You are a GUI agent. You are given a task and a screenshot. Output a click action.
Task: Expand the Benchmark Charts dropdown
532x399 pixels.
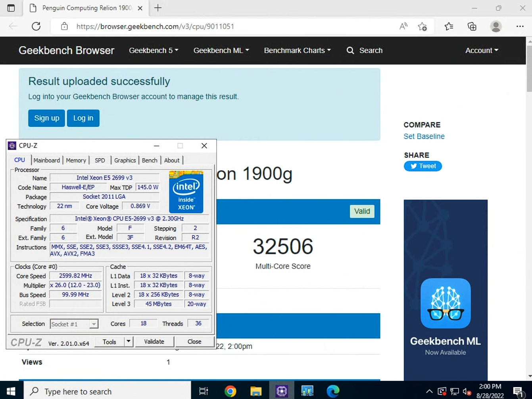point(297,50)
